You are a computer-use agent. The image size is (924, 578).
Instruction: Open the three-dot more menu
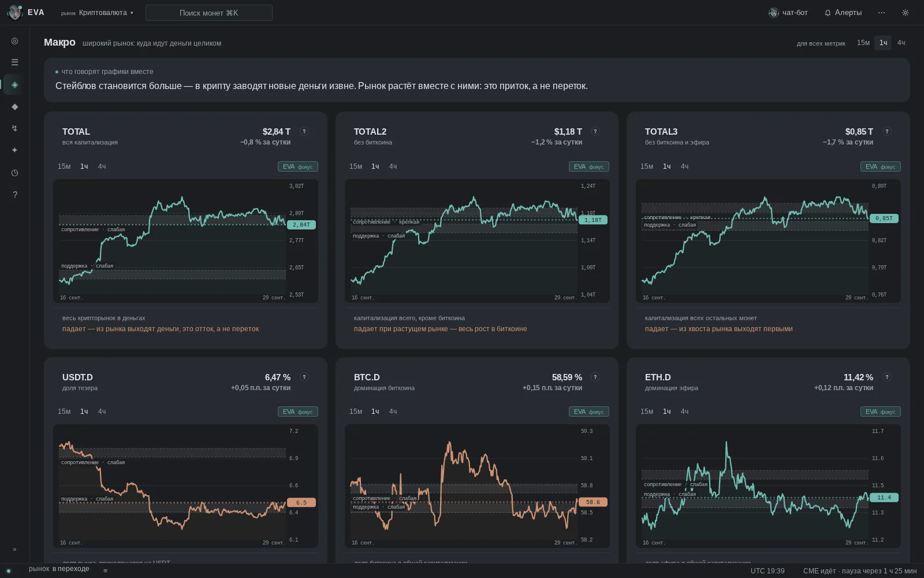pos(881,13)
